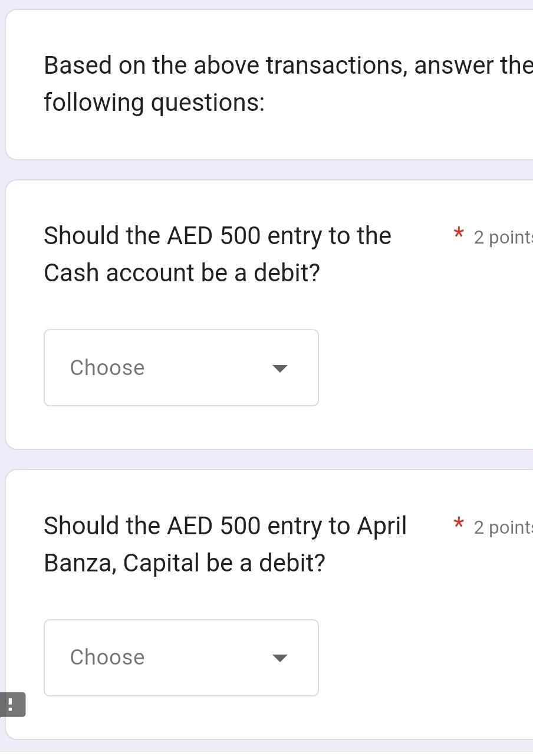Open the Choose dropdown for the Cash debit question

[180, 368]
